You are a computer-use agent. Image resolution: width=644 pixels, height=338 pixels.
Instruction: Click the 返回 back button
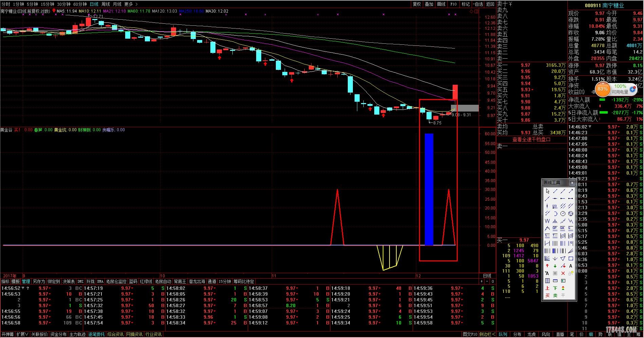(490, 4)
